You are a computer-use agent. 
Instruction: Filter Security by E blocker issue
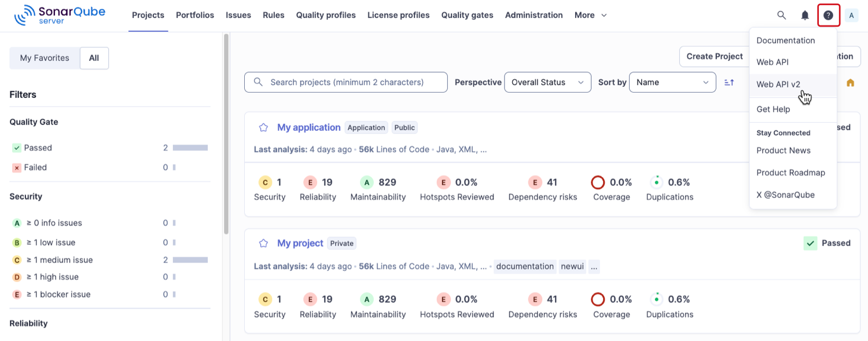click(x=110, y=294)
